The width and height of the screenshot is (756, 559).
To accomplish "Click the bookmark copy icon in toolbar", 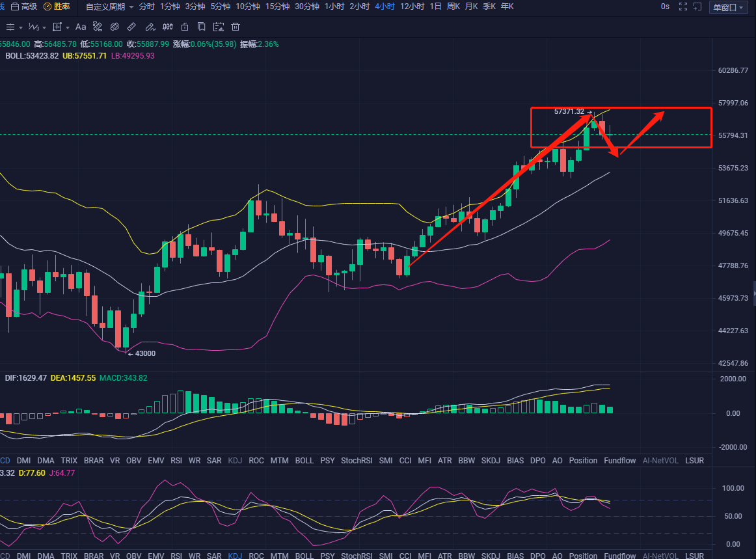I will (x=202, y=27).
